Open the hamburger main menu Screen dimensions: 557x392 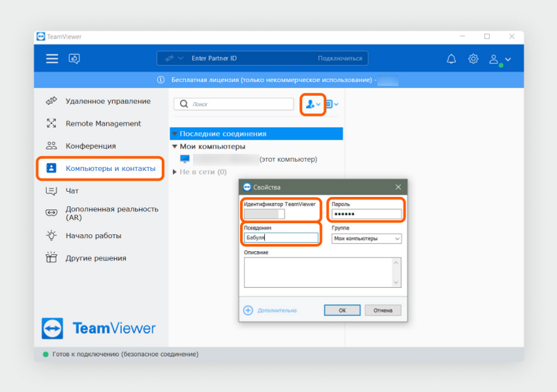point(52,59)
